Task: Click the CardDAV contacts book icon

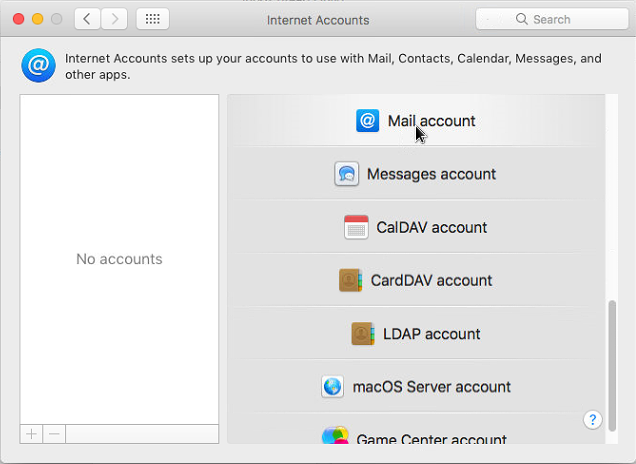Action: 350,280
